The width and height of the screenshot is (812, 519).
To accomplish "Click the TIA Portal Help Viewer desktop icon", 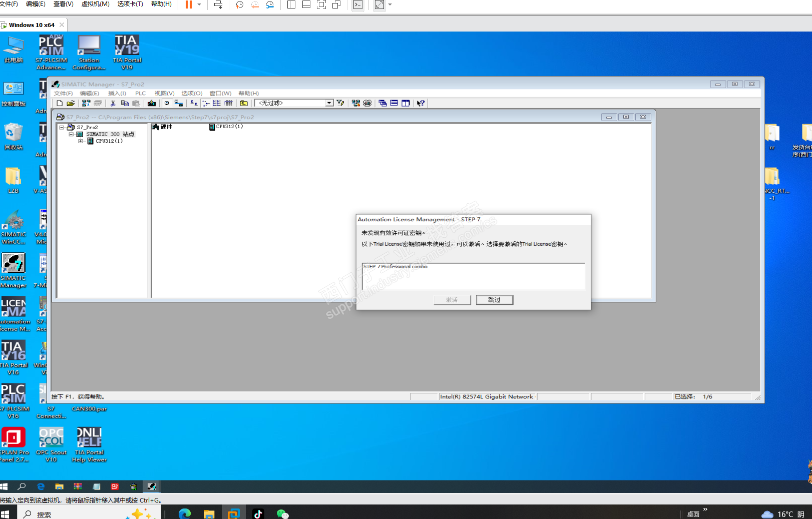I will click(89, 445).
